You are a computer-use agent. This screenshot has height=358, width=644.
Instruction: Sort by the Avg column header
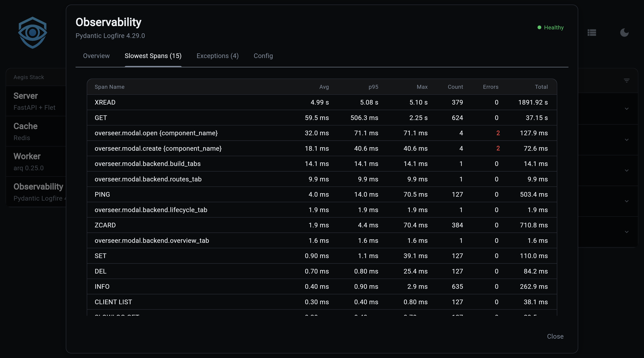tap(324, 87)
